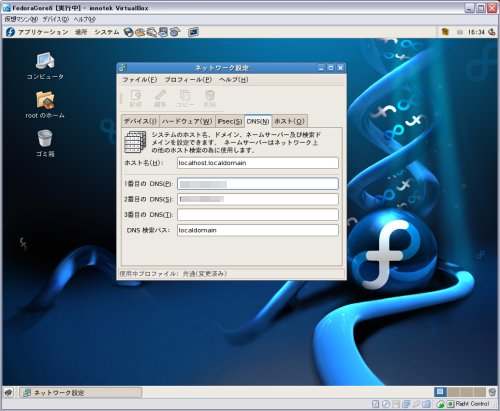Click the Right Control host key label
The height and width of the screenshot is (411, 500).
pyautogui.click(x=472, y=404)
